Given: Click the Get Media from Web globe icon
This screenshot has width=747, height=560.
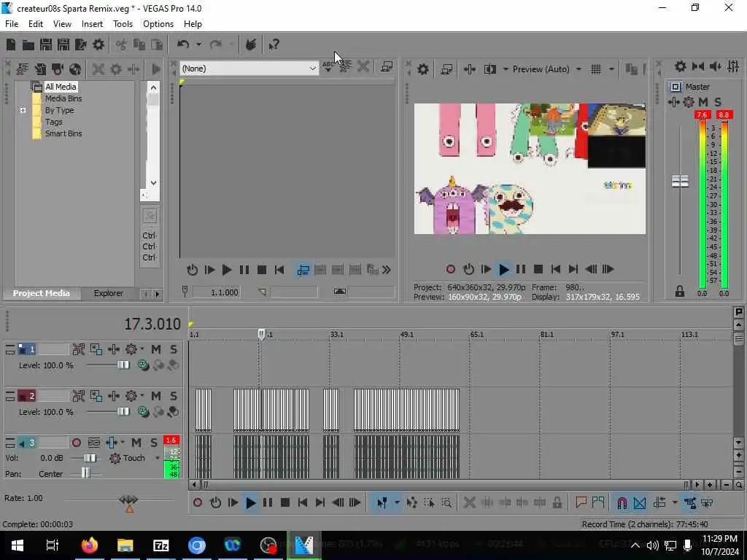Looking at the screenshot, I should pyautogui.click(x=75, y=69).
